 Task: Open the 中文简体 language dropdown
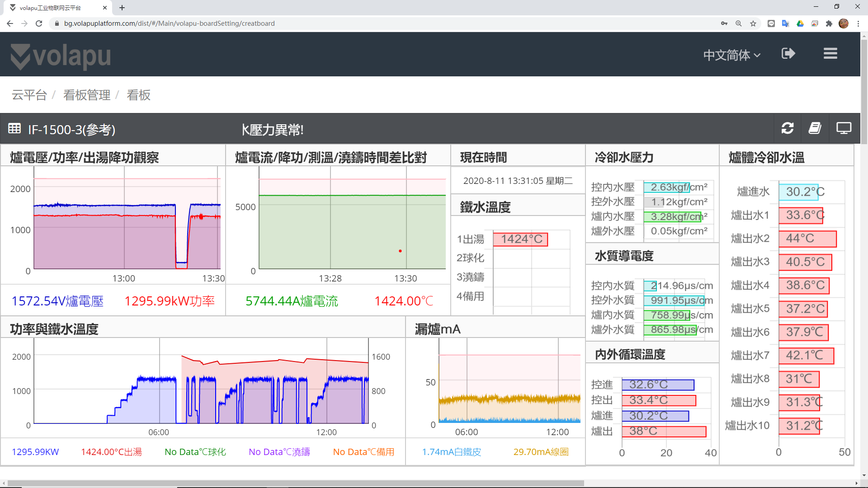point(732,55)
